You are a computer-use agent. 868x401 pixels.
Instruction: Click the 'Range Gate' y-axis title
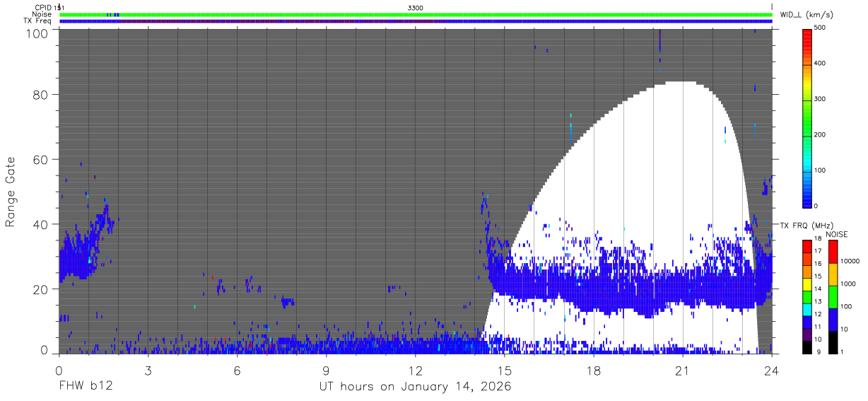(x=11, y=192)
